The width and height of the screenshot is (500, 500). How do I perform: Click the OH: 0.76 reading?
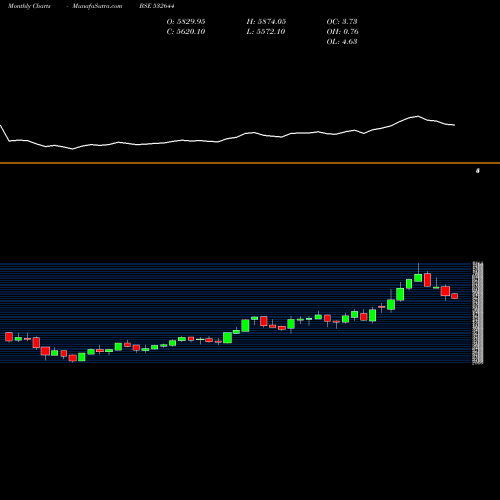342,32
